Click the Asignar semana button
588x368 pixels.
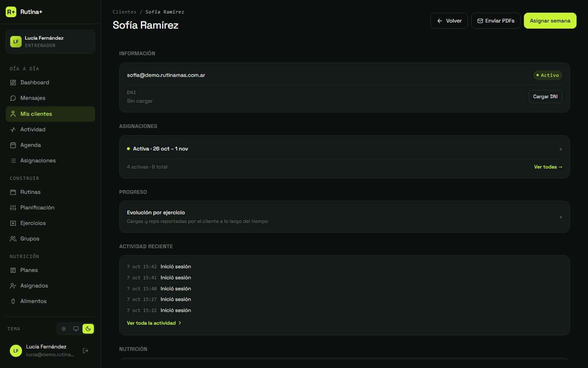pos(550,21)
